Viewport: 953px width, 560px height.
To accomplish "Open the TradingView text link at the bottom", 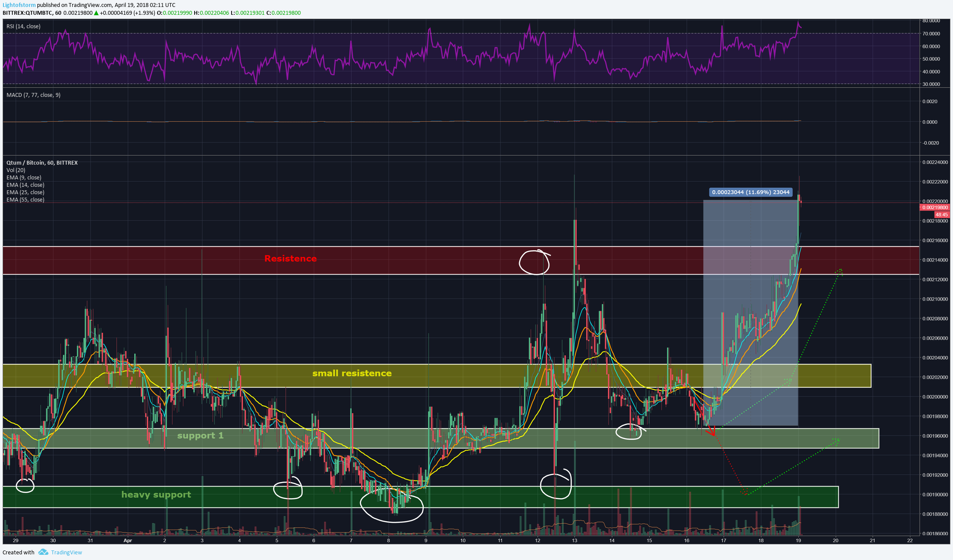I will (x=66, y=553).
